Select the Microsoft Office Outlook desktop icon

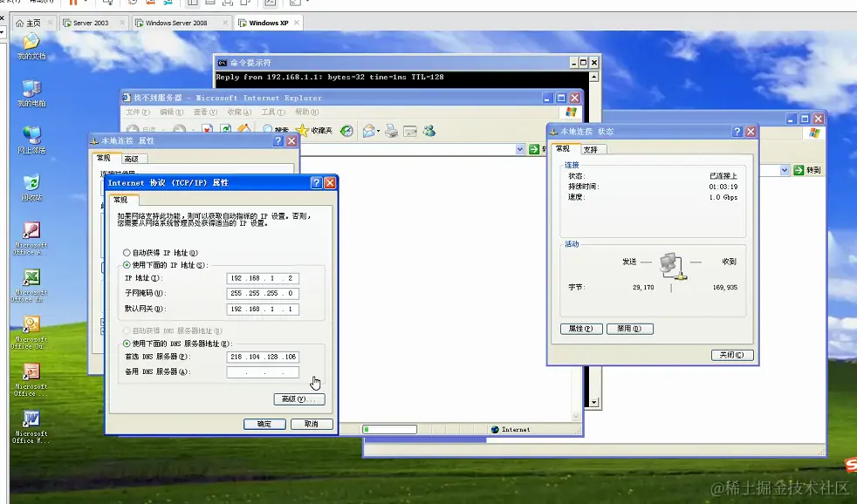31,332
